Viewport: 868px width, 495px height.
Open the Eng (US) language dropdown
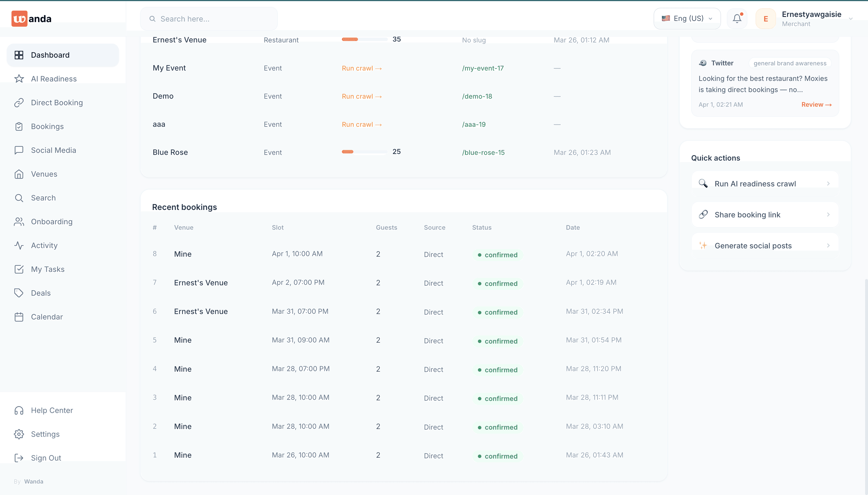pos(687,18)
